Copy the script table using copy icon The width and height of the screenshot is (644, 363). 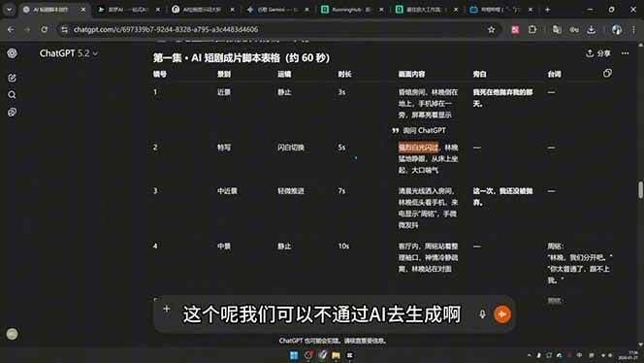(x=607, y=73)
